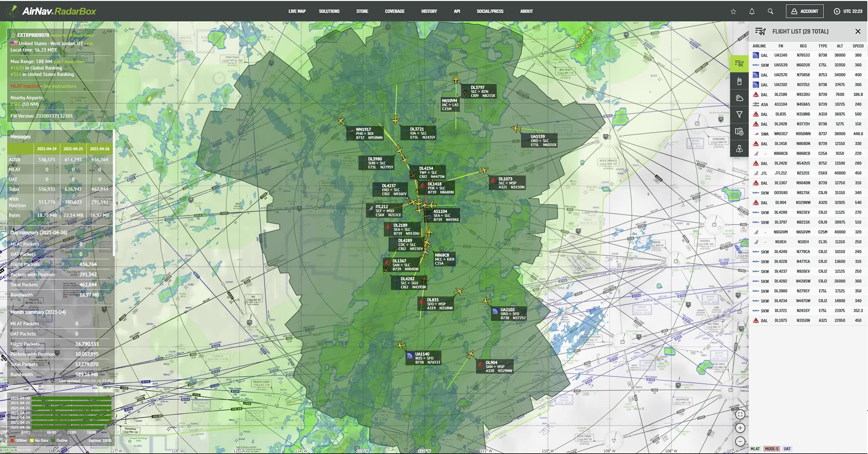
Task: Zoom in the map with plus
Action: coord(740,428)
